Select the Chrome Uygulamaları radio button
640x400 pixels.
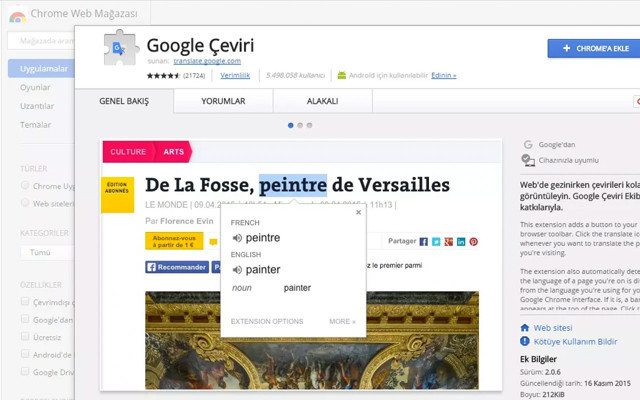[25, 186]
